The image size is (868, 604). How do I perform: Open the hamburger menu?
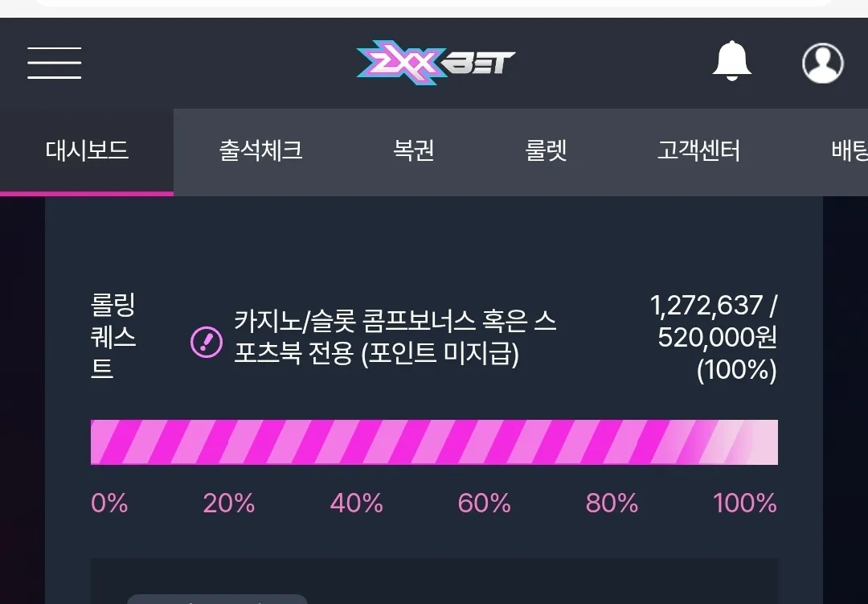coord(55,63)
